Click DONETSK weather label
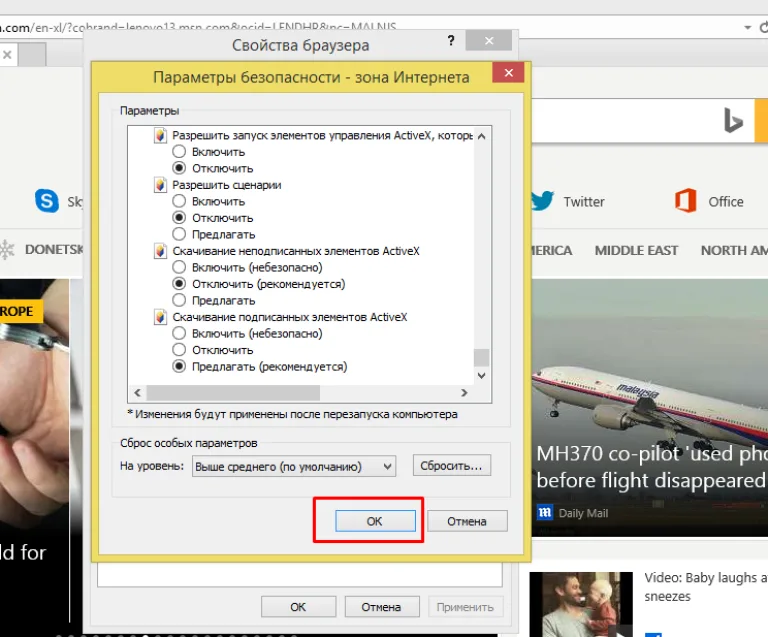 54,250
